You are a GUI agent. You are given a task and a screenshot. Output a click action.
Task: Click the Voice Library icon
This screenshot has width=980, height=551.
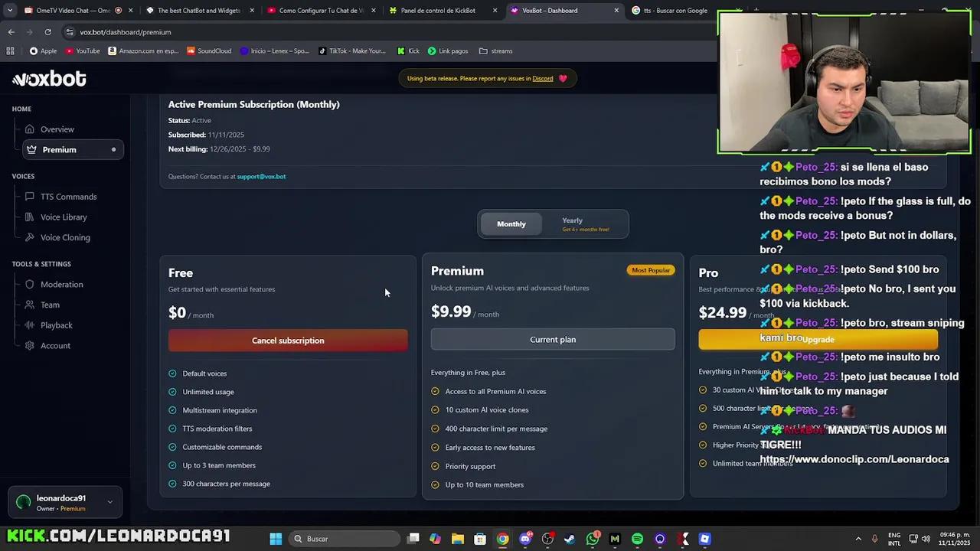tap(30, 217)
